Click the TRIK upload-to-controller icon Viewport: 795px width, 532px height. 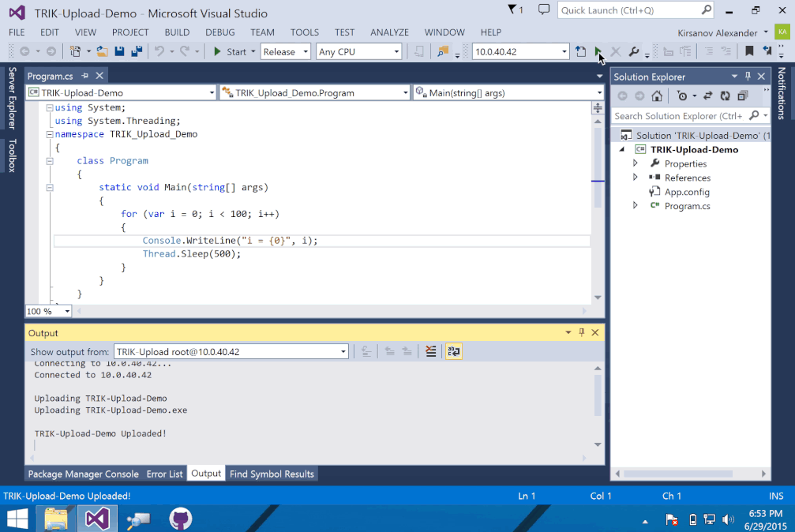(580, 51)
